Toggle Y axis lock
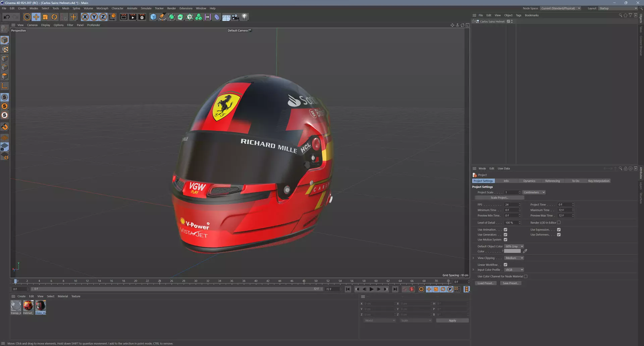 tap(94, 17)
